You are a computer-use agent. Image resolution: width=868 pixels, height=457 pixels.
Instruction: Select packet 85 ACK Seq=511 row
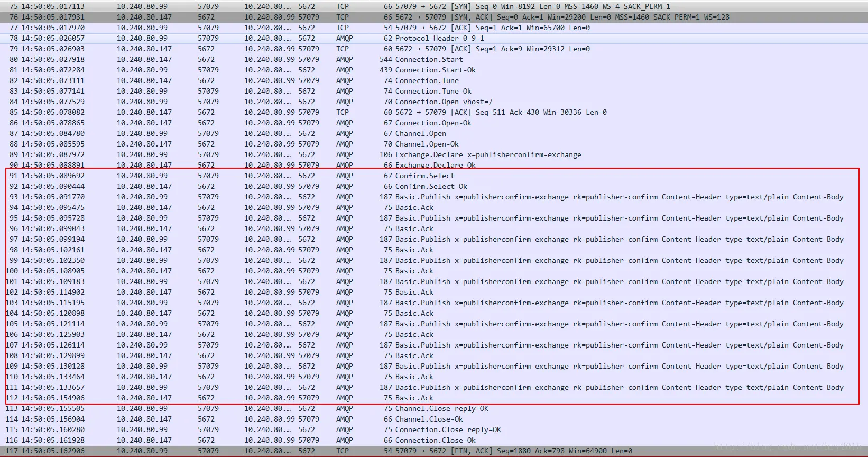click(x=434, y=112)
